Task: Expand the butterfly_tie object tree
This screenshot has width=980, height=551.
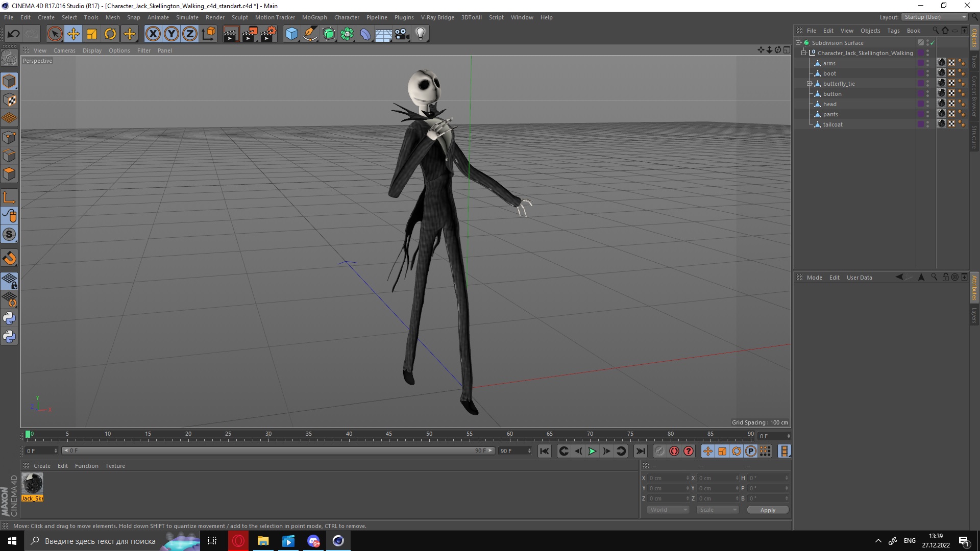Action: click(x=809, y=84)
